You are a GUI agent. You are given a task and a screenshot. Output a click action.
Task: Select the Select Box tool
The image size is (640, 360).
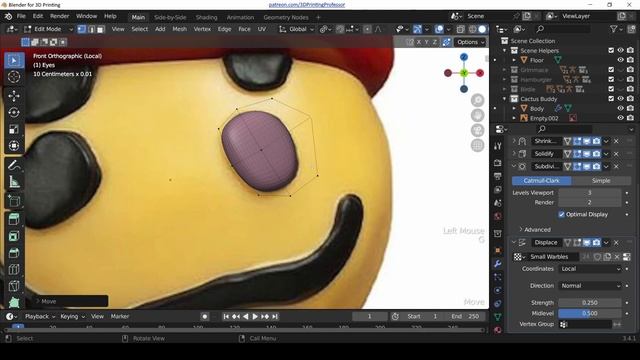pyautogui.click(x=14, y=60)
